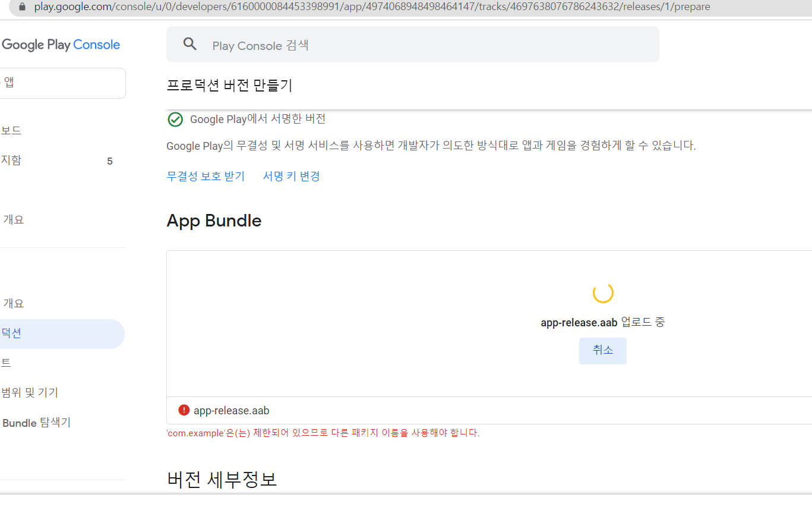This screenshot has width=812, height=507.
Task: Click the integrity service description paragraph
Action: [431, 146]
